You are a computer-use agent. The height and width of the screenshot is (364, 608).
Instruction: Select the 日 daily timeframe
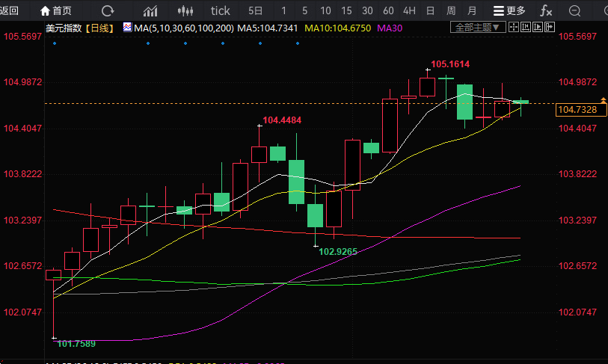pos(430,11)
